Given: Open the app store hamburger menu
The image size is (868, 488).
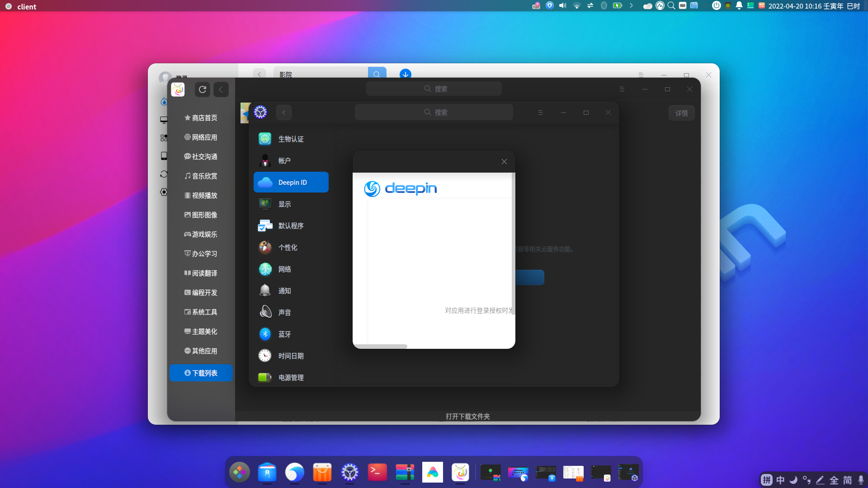Looking at the screenshot, I should pos(622,89).
